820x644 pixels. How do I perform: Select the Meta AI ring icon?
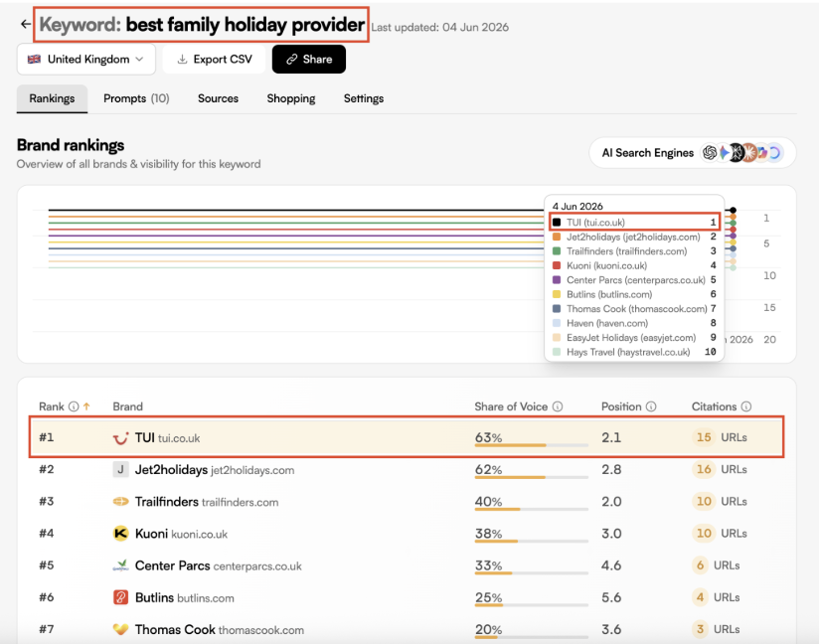(774, 153)
